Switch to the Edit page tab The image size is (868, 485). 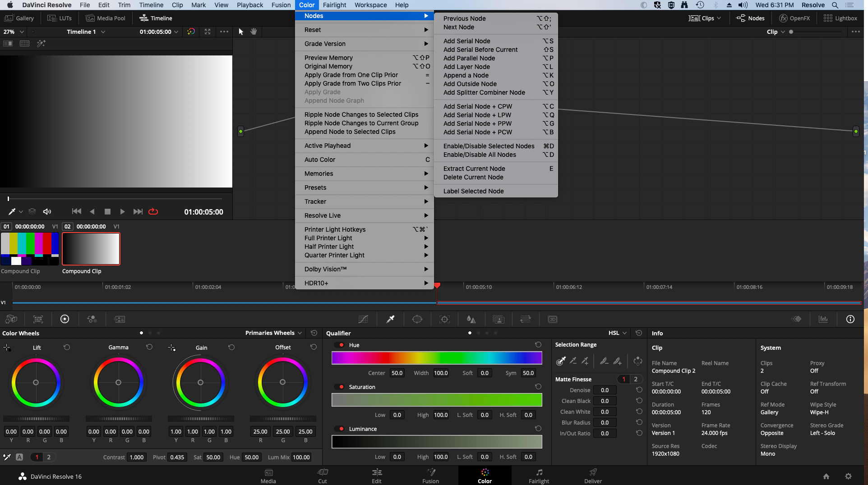pyautogui.click(x=377, y=476)
